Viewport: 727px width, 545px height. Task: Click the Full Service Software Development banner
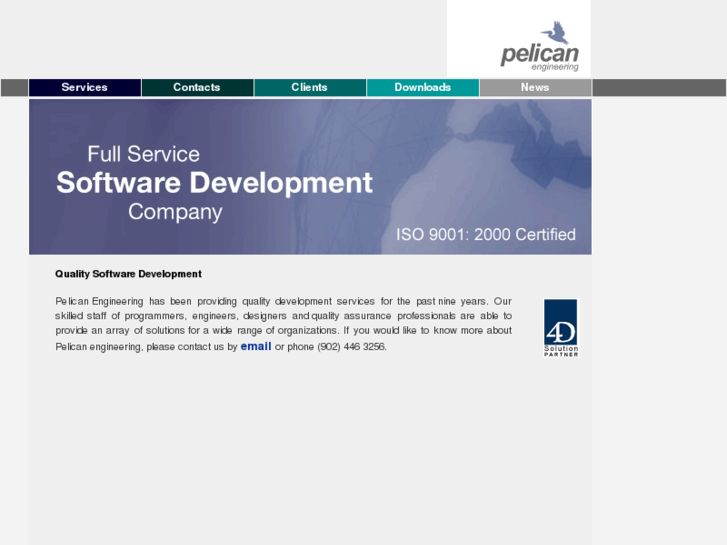(x=310, y=177)
